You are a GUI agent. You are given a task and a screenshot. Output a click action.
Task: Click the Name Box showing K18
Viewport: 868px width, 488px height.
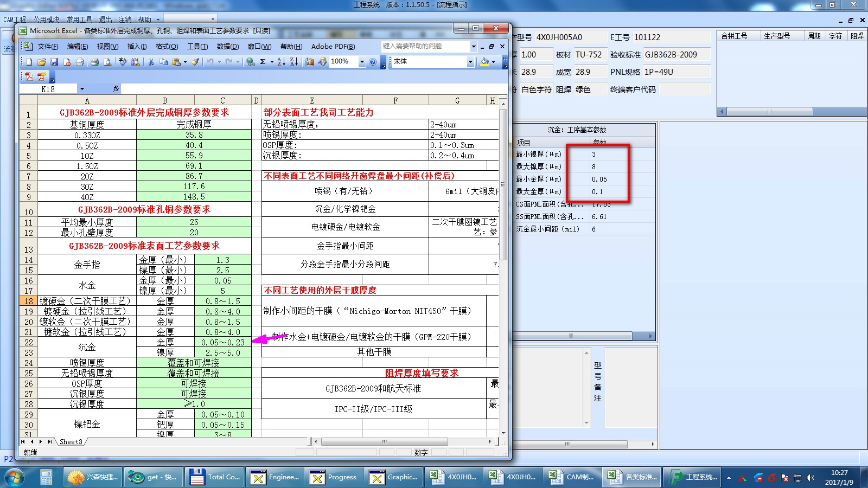[x=49, y=89]
